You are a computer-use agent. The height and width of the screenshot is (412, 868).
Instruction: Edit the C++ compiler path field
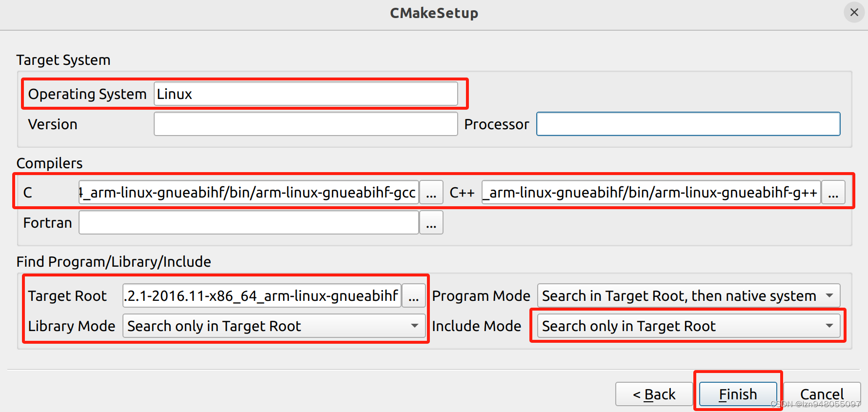pyautogui.click(x=650, y=192)
